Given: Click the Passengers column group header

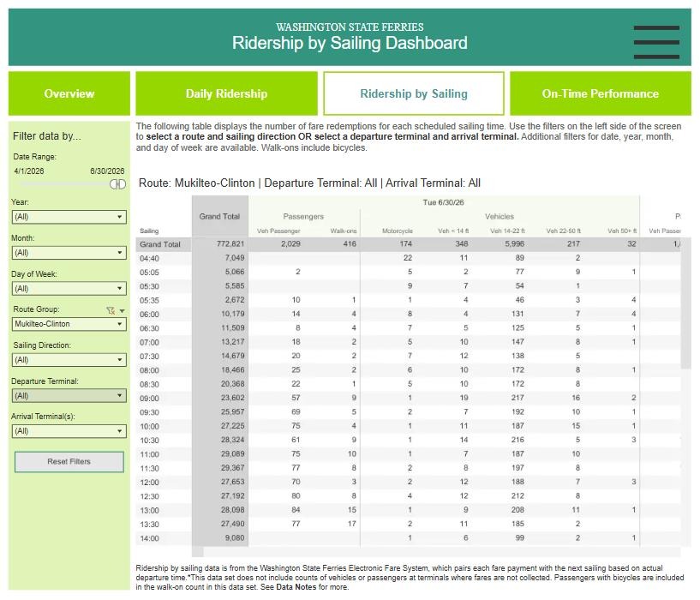Looking at the screenshot, I should [x=303, y=216].
